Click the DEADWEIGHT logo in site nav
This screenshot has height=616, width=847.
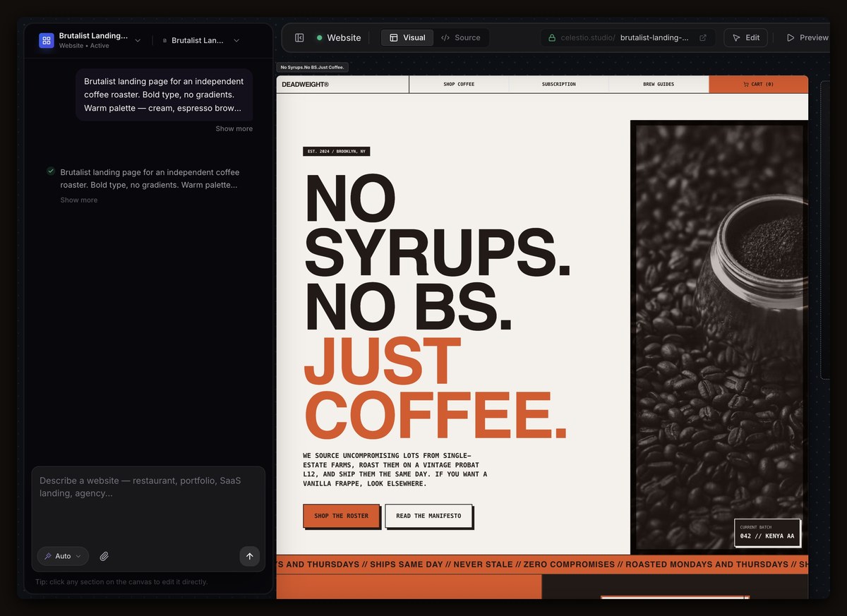click(x=305, y=84)
